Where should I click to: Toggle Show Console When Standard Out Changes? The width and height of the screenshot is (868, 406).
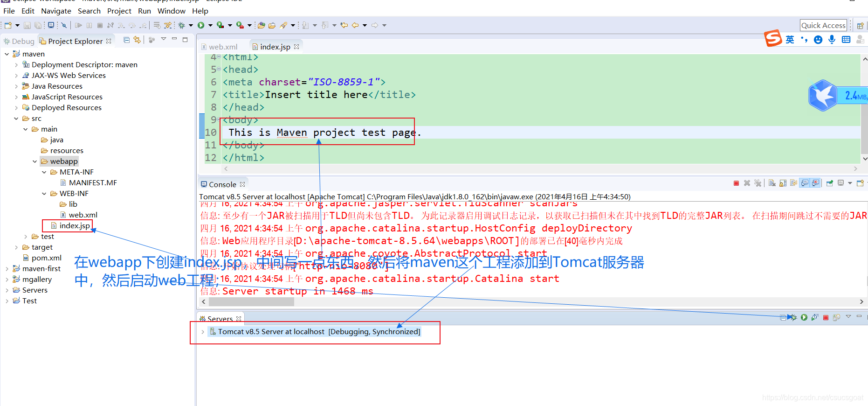[x=805, y=183]
